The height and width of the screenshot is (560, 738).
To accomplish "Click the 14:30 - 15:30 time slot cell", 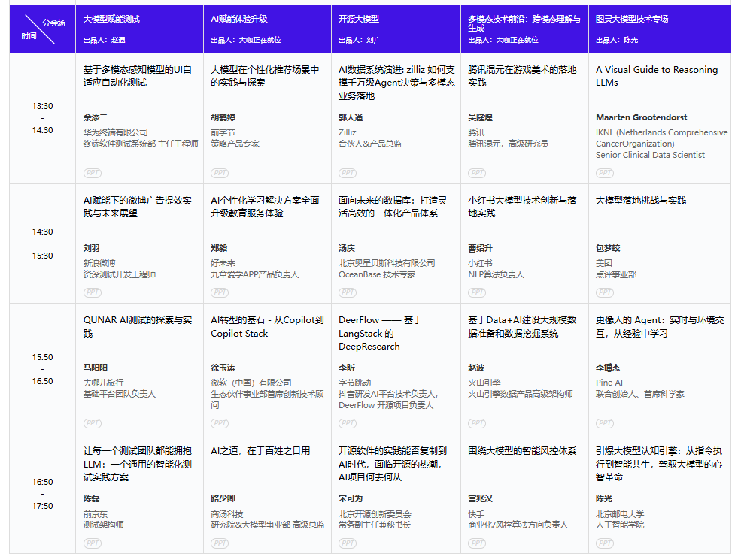I will tap(42, 244).
